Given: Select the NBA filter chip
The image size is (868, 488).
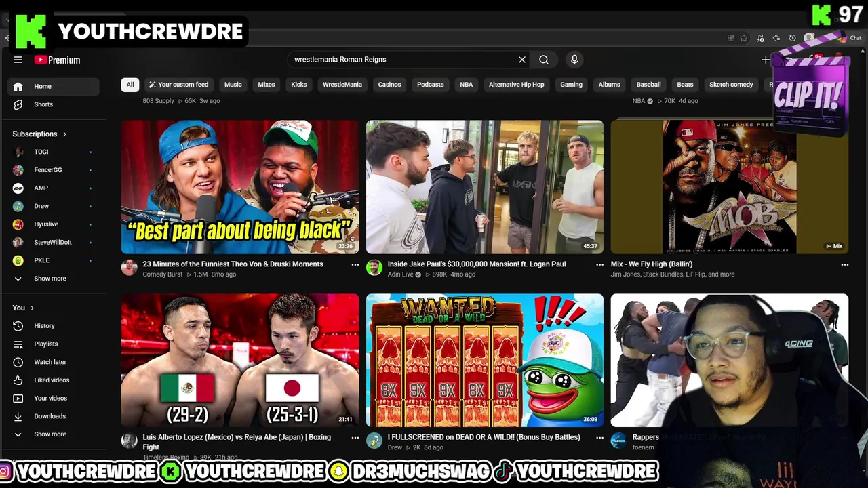Looking at the screenshot, I should click(467, 85).
